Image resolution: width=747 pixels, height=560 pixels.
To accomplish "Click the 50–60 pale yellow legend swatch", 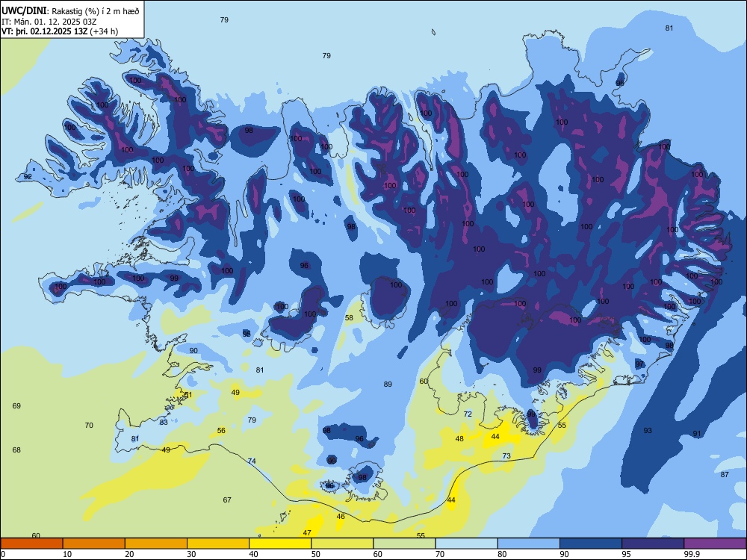I will 342,544.
